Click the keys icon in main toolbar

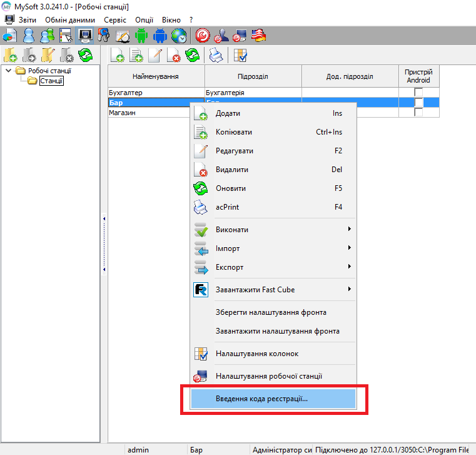[x=103, y=36]
